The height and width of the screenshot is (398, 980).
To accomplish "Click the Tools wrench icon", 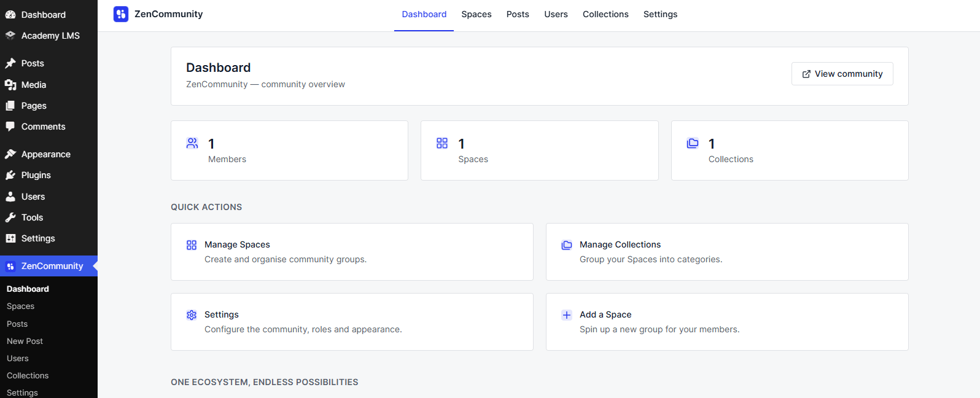I will [x=10, y=217].
